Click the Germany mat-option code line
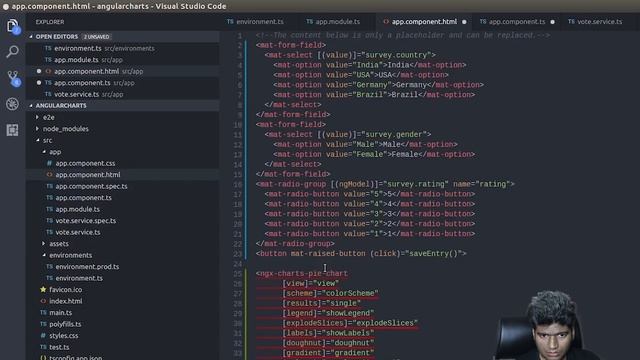The image size is (640, 360). pyautogui.click(x=378, y=85)
